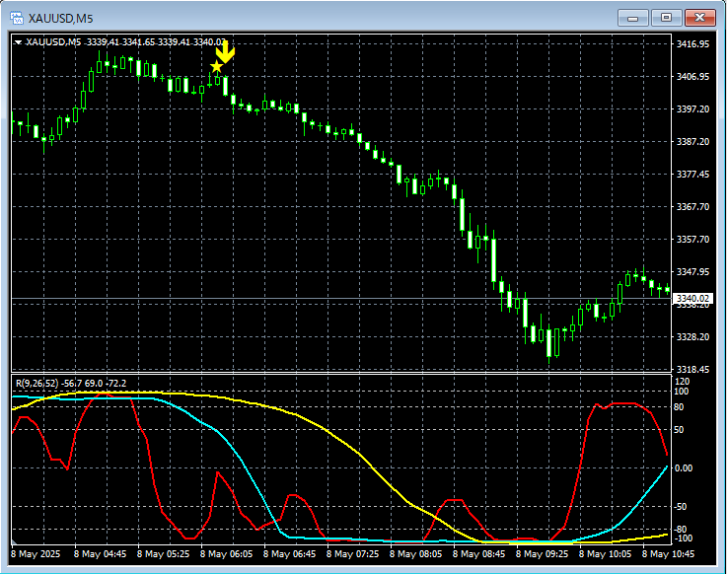Click the R(9,26,52) indicator label
The height and width of the screenshot is (574, 728).
[37, 384]
